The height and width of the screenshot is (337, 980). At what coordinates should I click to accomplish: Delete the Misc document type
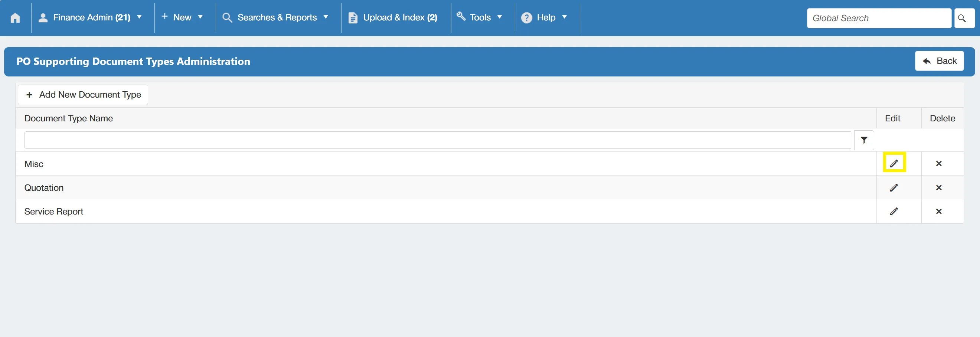pos(938,164)
